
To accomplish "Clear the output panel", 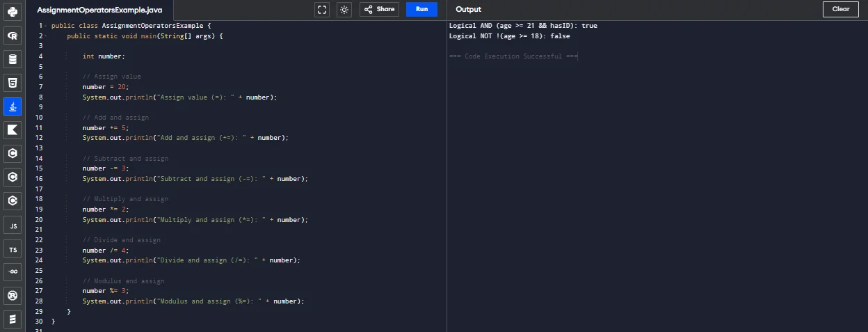I will tap(841, 9).
